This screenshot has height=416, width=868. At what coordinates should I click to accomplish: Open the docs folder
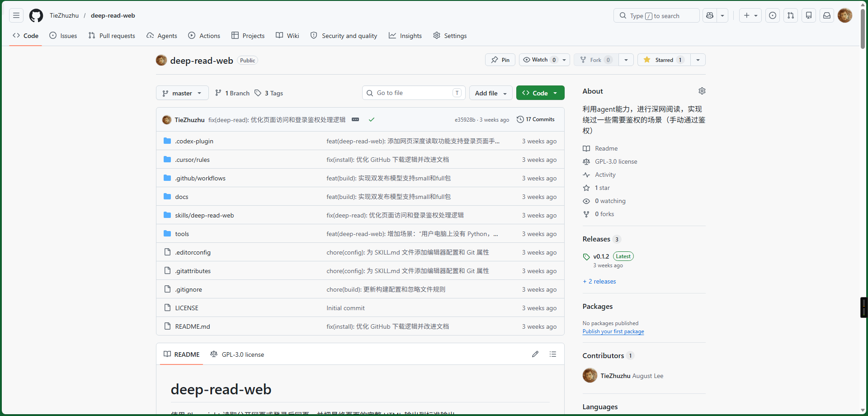(182, 197)
